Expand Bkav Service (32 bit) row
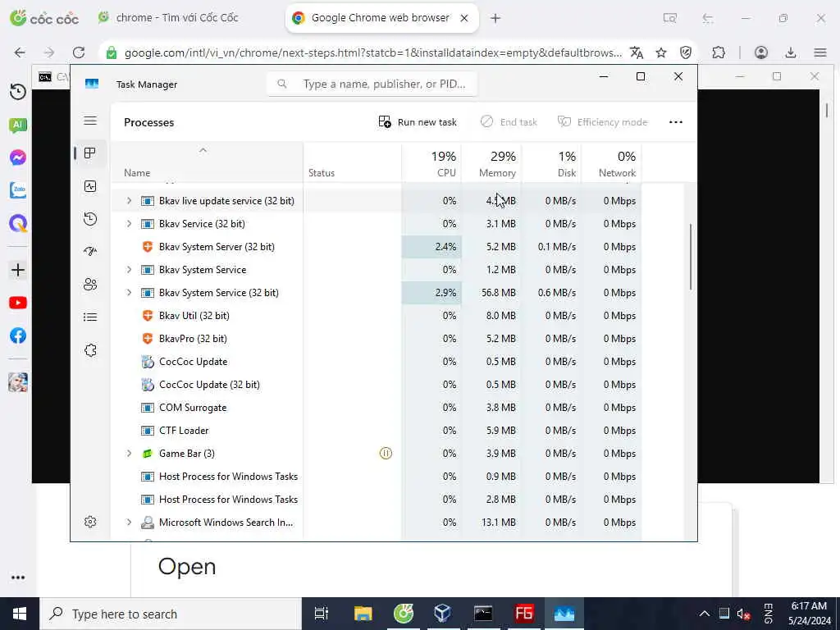The image size is (840, 630). point(129,224)
